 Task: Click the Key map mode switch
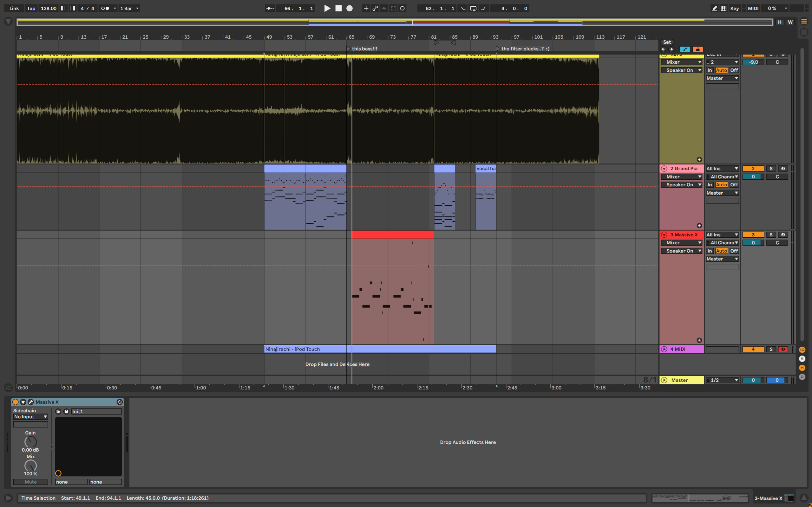734,8
